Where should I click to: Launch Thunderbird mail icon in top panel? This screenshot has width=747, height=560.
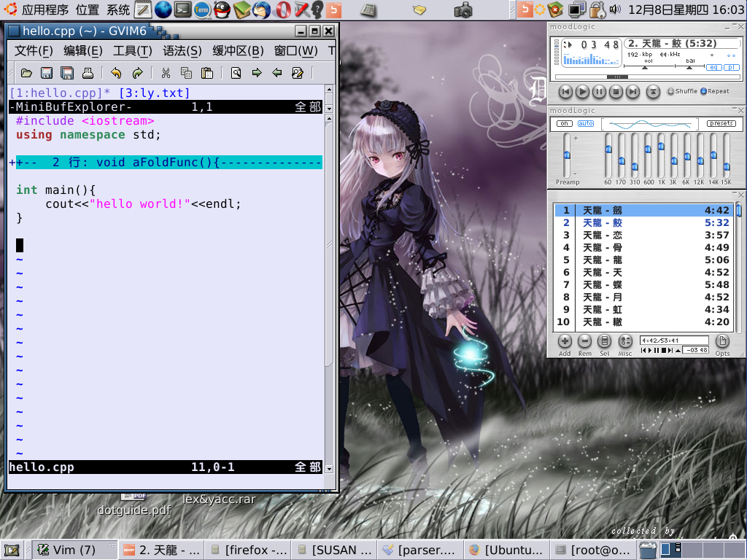point(261,9)
